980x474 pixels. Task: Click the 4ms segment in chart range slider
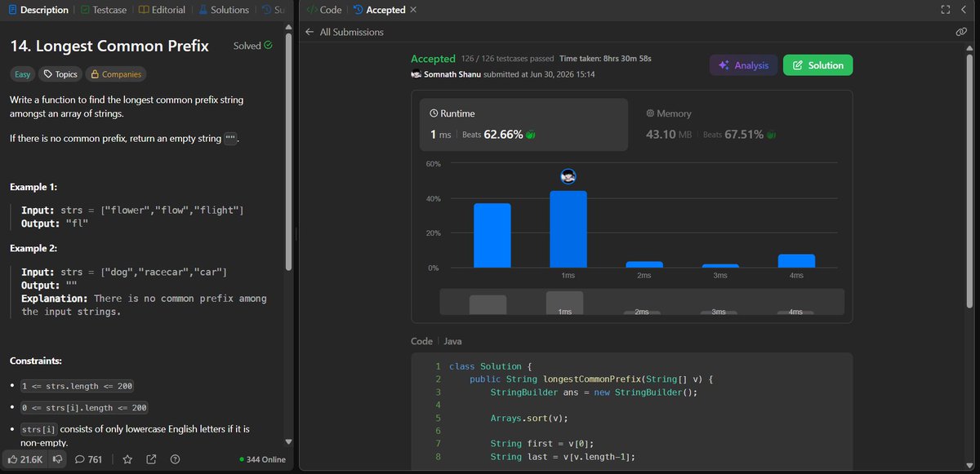795,312
